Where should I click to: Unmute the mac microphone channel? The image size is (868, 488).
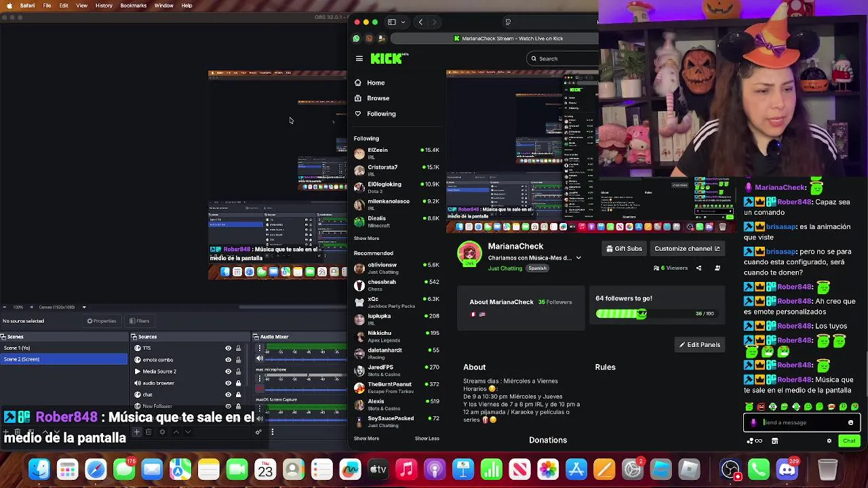(259, 388)
